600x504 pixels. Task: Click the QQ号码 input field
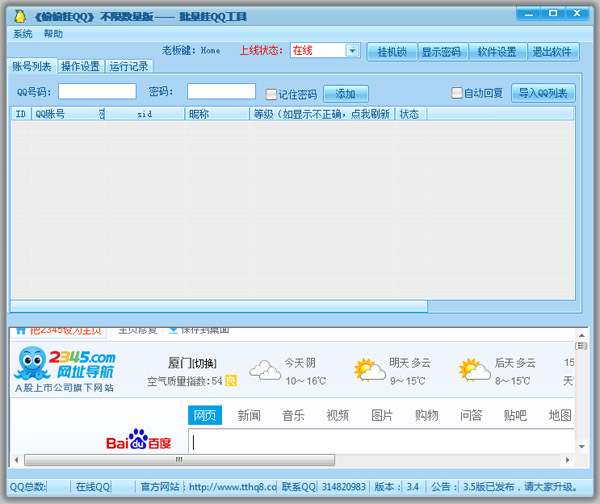coord(97,91)
